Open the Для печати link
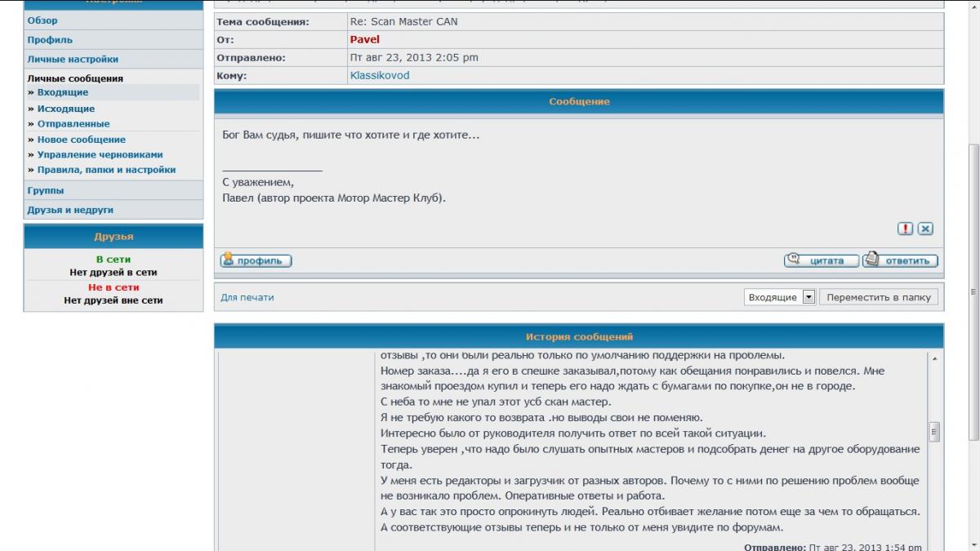Screen dimensions: 980x551 tap(247, 297)
